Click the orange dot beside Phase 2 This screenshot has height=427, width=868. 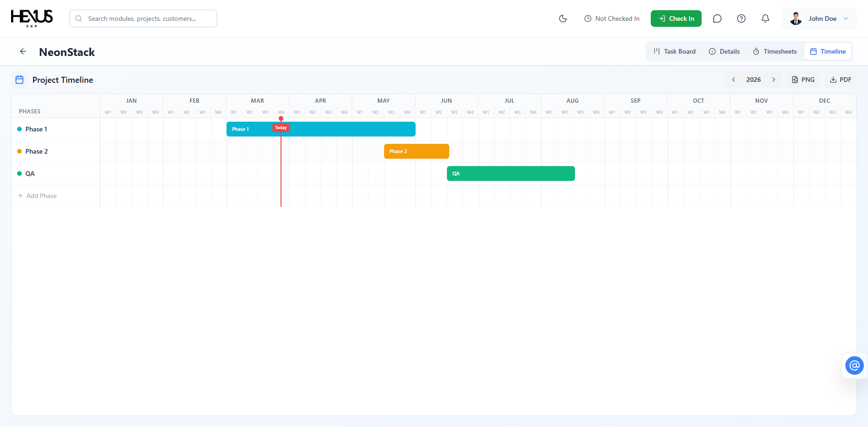coord(19,151)
